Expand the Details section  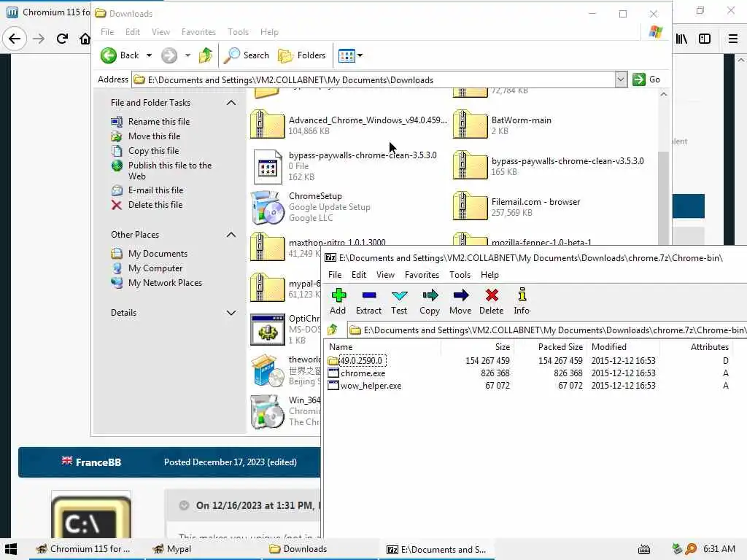[x=231, y=312]
